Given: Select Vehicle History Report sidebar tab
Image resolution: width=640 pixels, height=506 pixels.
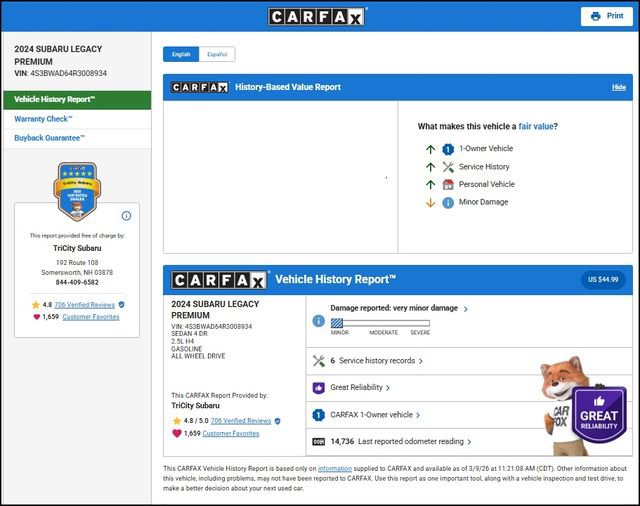Looking at the screenshot, I should click(x=55, y=100).
